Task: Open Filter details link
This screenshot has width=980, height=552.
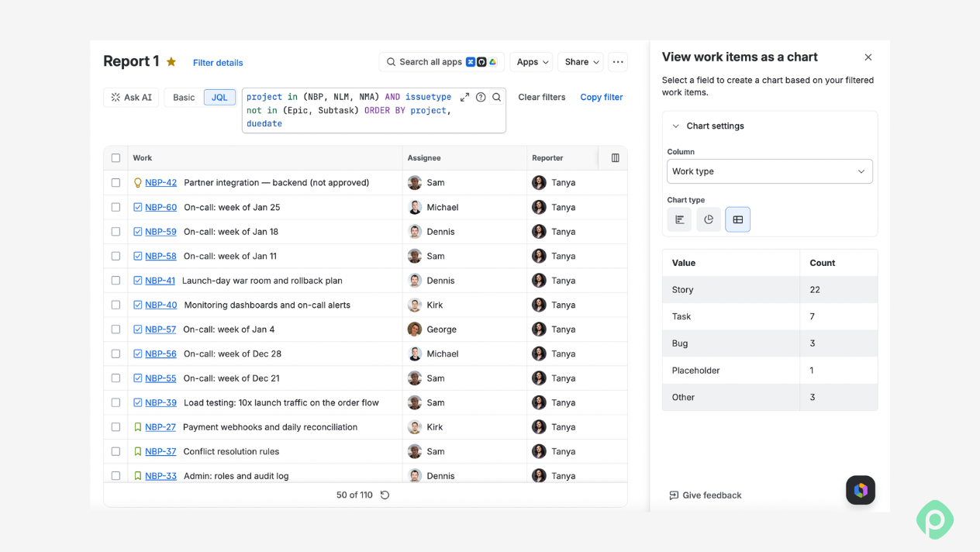Action: click(218, 63)
